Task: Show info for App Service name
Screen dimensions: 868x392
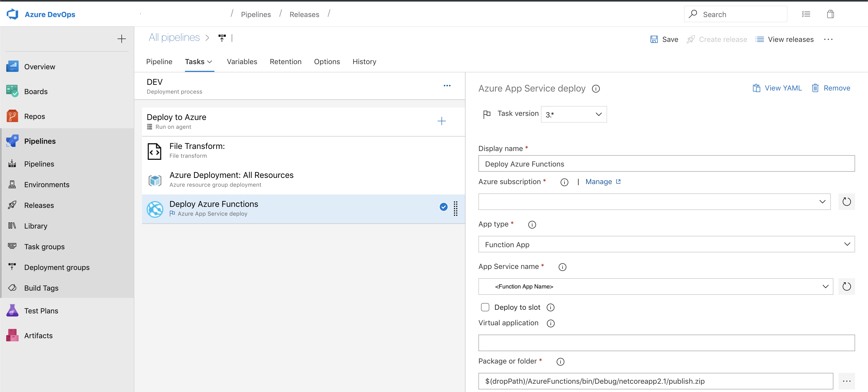Action: point(562,267)
